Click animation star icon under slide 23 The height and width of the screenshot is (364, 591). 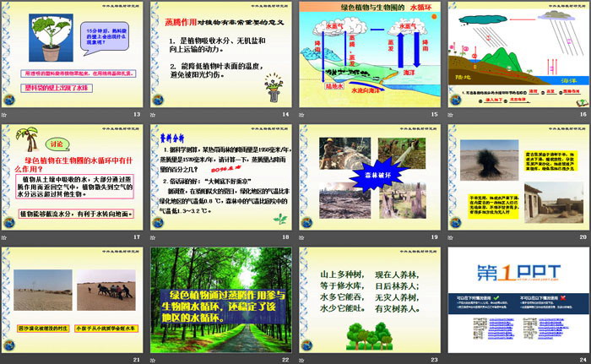pyautogui.click(x=301, y=361)
